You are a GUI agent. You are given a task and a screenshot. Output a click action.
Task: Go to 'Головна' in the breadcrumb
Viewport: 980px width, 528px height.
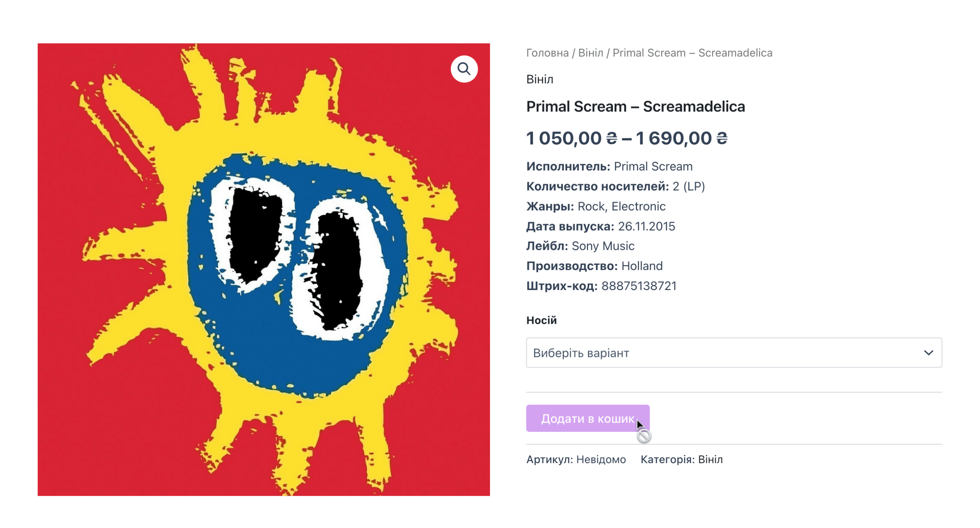coord(547,53)
